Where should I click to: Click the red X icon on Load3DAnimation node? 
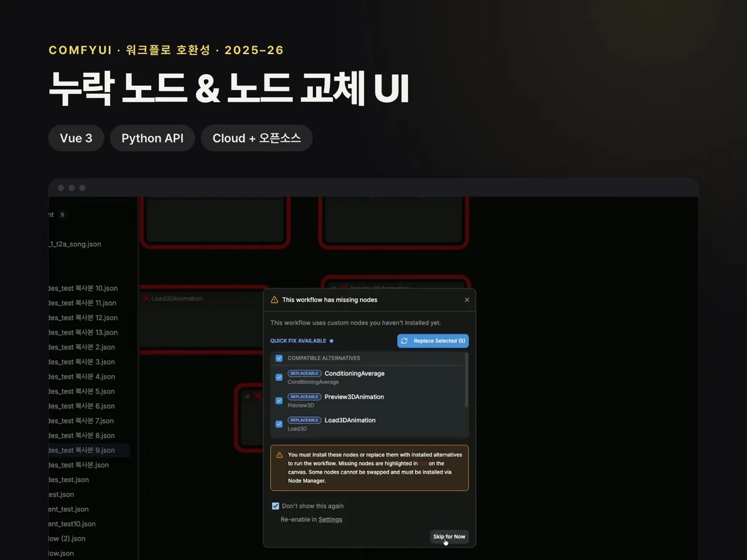point(146,298)
